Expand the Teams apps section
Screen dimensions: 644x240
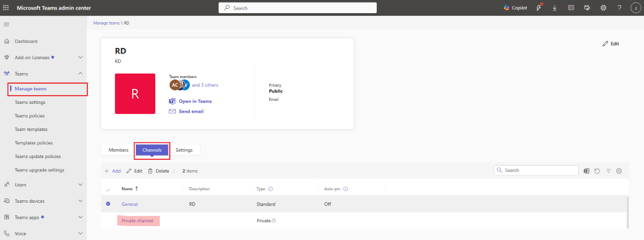(80, 217)
